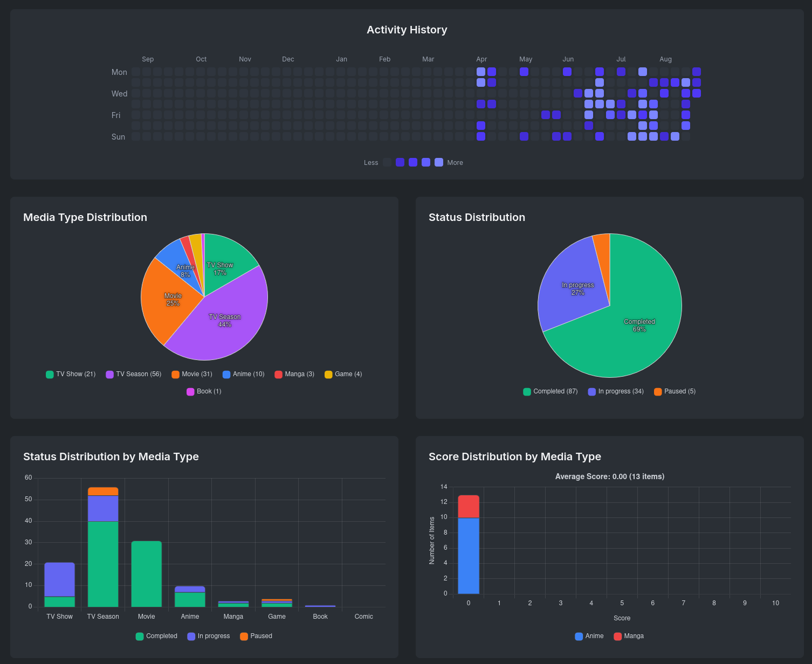Toggle Movie (31) legend item
Image resolution: width=812 pixels, height=664 pixels.
pyautogui.click(x=192, y=374)
